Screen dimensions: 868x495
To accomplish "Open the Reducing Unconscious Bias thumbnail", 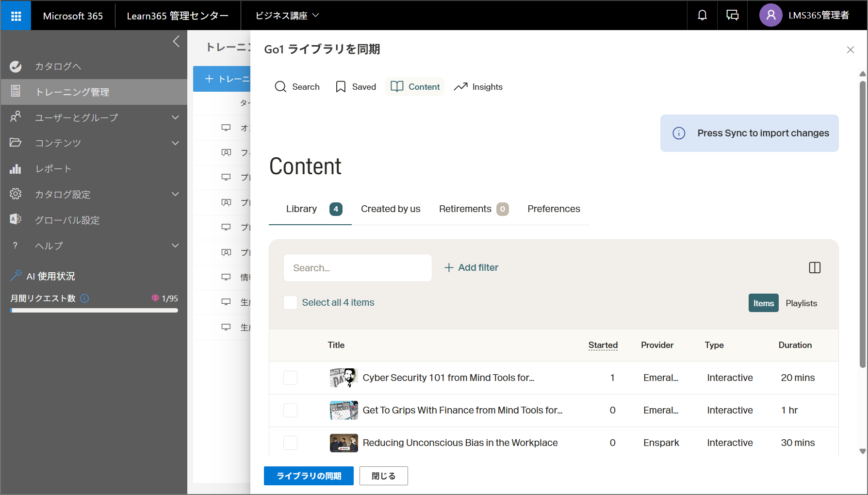I will coord(344,443).
